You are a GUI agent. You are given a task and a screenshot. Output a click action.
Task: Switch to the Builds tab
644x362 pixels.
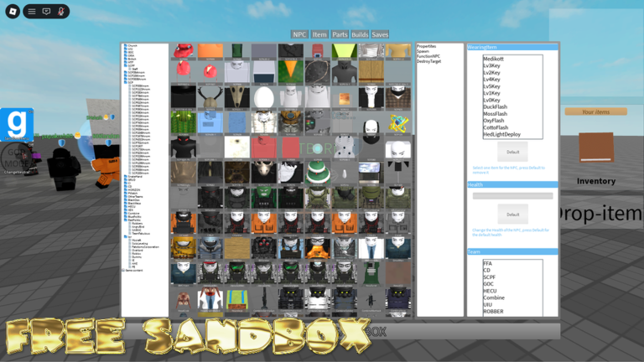(x=360, y=34)
